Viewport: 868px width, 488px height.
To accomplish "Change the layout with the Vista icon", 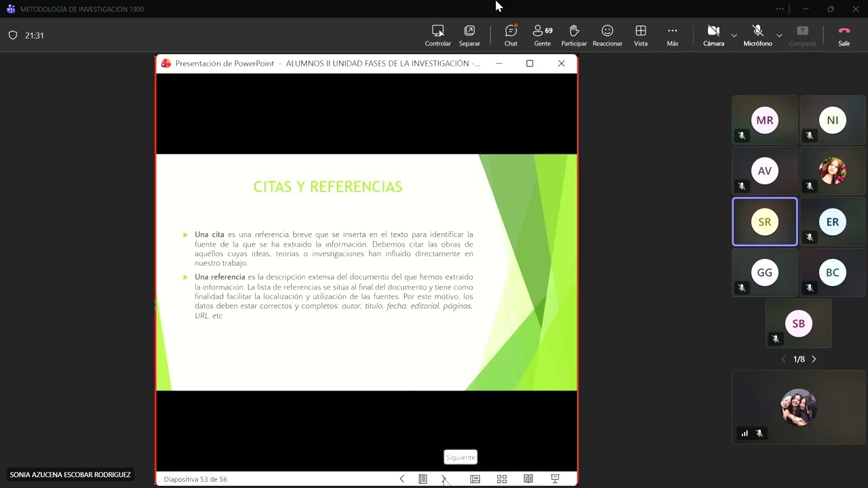I will [x=640, y=30].
